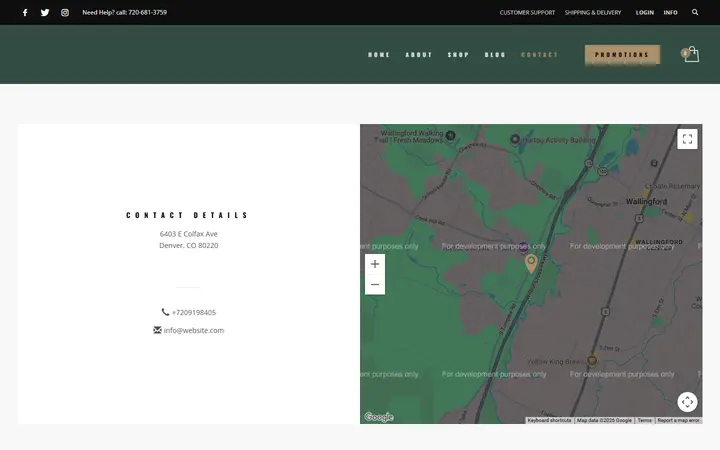Screen dimensions: 720x450
Task: Open the Twitter profile icon
Action: [x=45, y=12]
